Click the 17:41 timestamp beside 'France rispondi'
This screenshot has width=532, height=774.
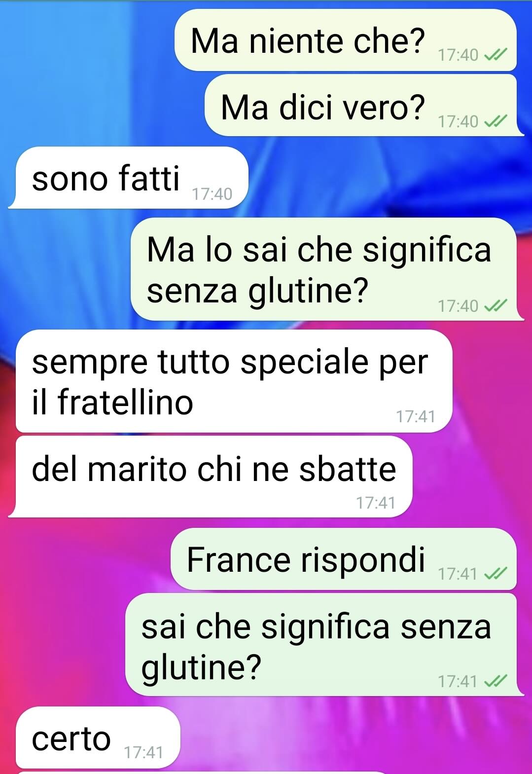pyautogui.click(x=458, y=574)
